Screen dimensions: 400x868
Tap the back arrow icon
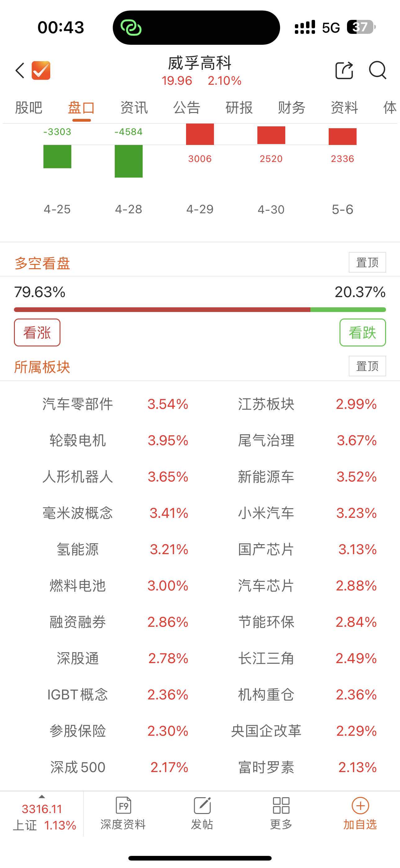tap(20, 70)
